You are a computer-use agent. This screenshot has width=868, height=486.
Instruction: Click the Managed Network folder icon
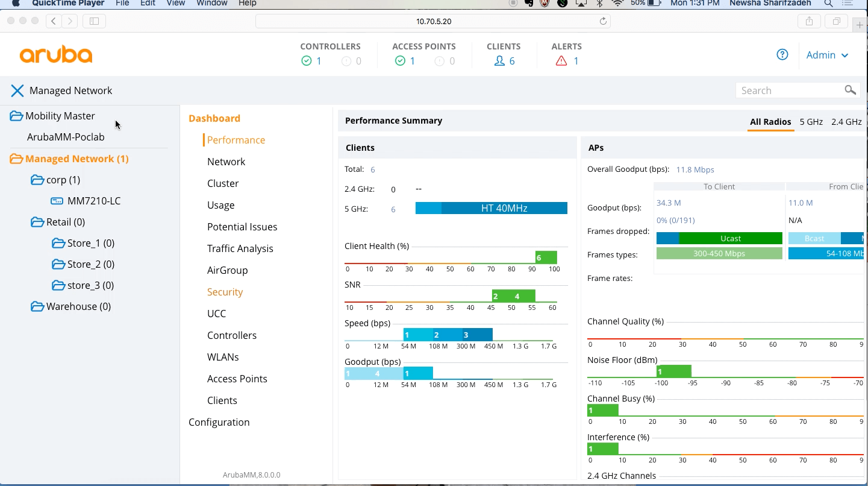(x=16, y=159)
